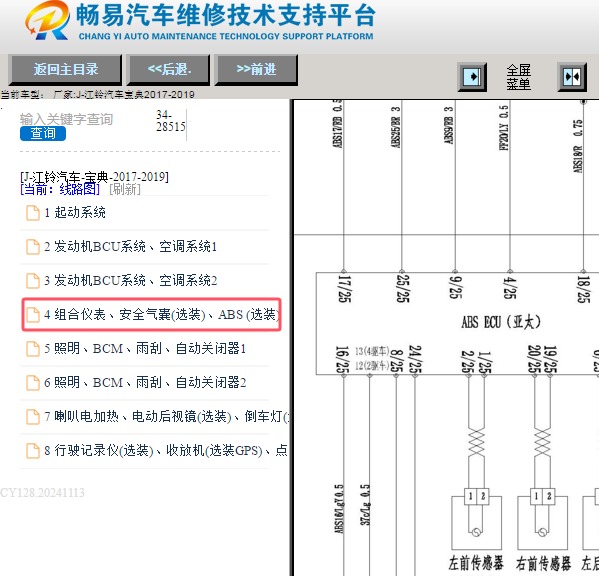Go forward with the >>前进 button

[x=256, y=70]
